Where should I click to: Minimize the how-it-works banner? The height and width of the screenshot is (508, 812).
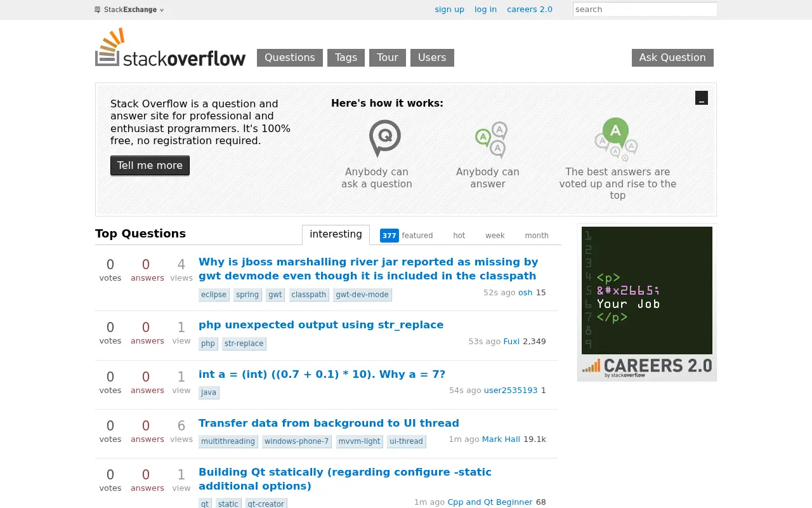[701, 98]
